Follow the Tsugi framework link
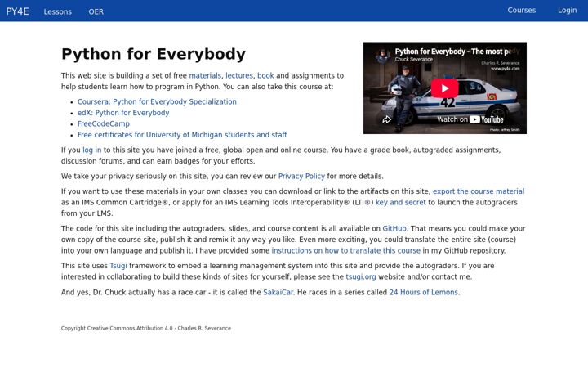The image size is (588, 368). tap(118, 266)
